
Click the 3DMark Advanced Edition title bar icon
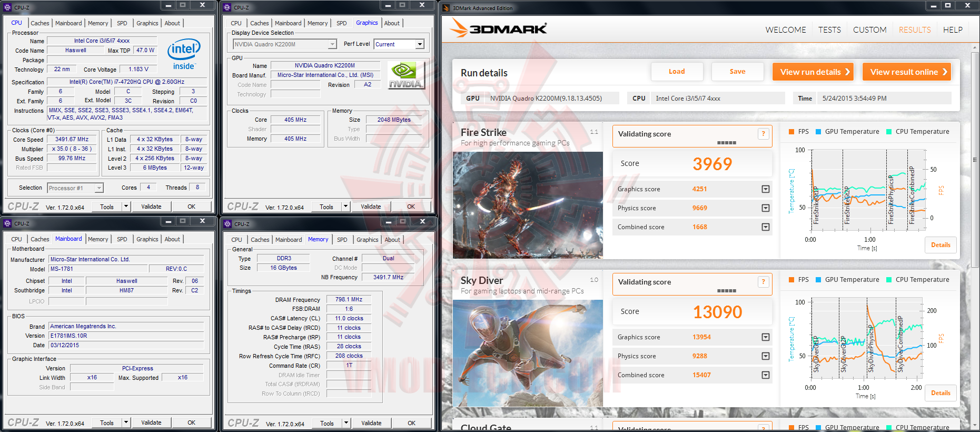pyautogui.click(x=446, y=8)
